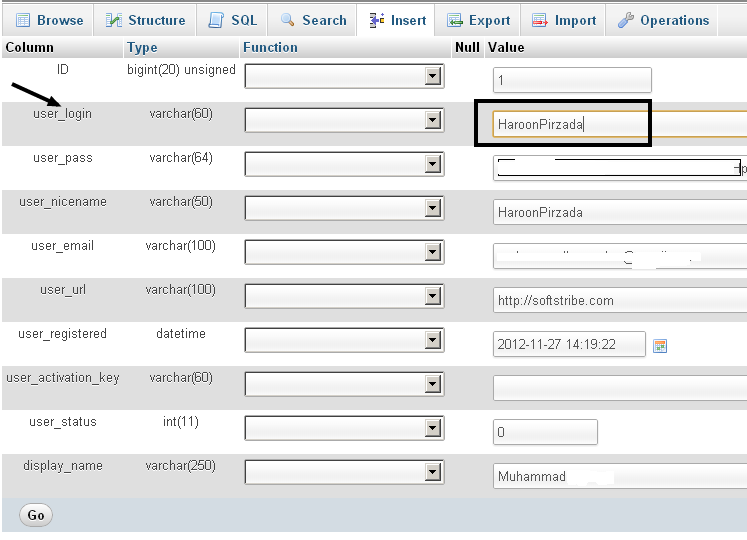
Task: Click the Search magnifier icon
Action: pos(287,20)
